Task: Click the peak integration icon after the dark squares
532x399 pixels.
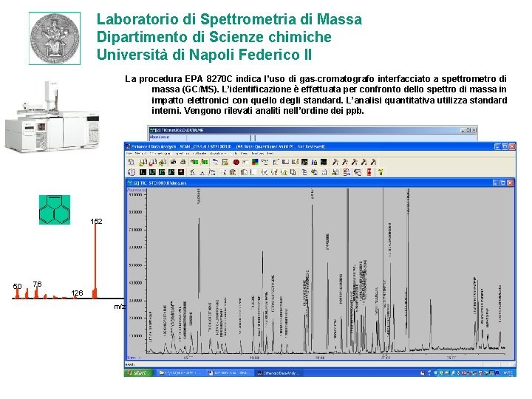Action: point(192,172)
